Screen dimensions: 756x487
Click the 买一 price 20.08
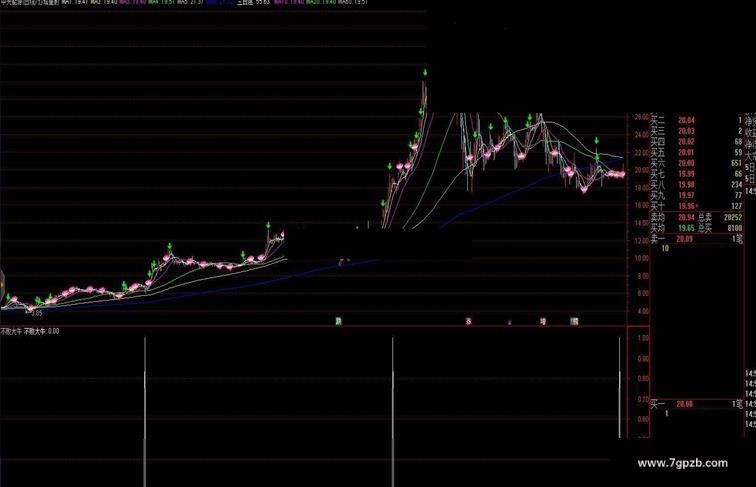pyautogui.click(x=685, y=404)
